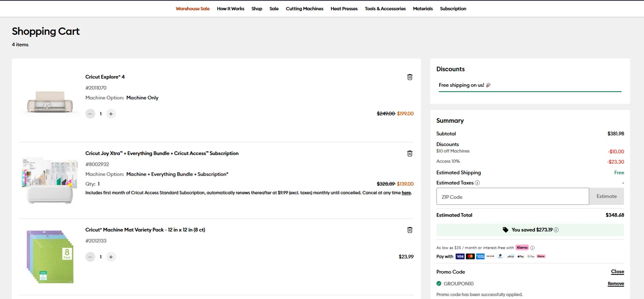Increase Cricut Explore 4 quantity with plus
The width and height of the screenshot is (644, 299).
111,114
